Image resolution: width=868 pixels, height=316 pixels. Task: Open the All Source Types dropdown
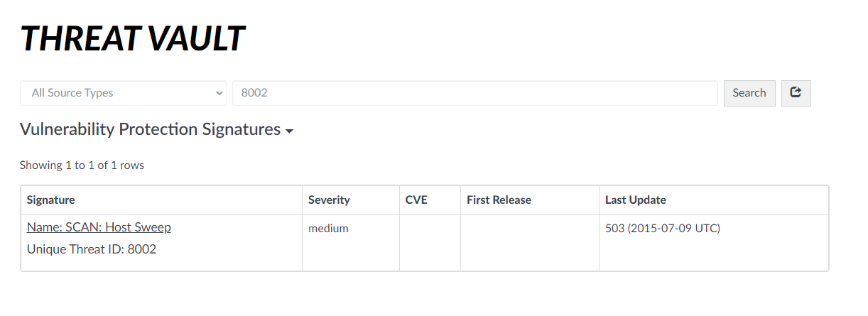click(x=122, y=93)
